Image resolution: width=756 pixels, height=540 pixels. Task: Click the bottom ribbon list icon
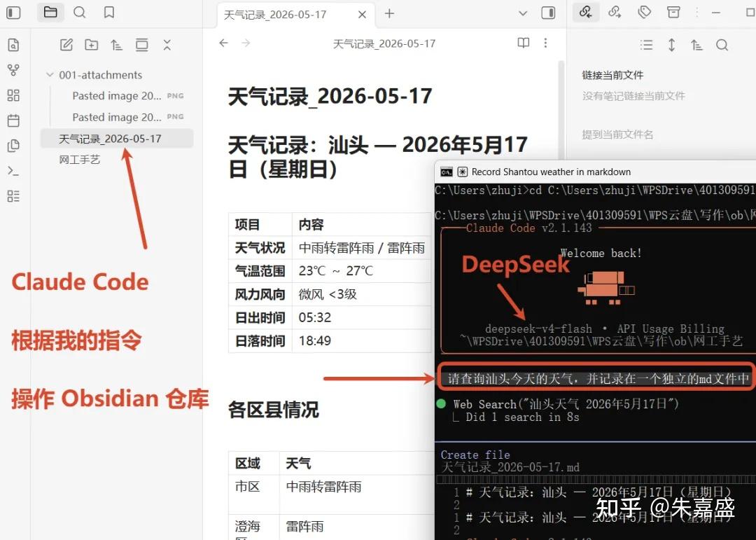[x=13, y=196]
